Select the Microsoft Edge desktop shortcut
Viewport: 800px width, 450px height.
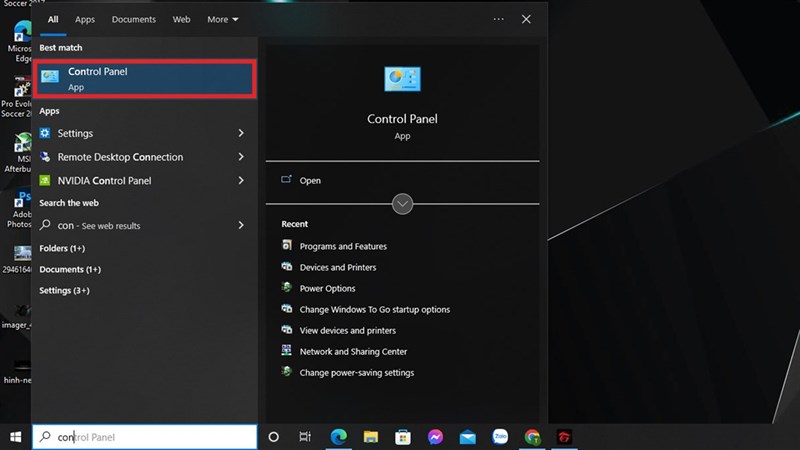pyautogui.click(x=19, y=42)
